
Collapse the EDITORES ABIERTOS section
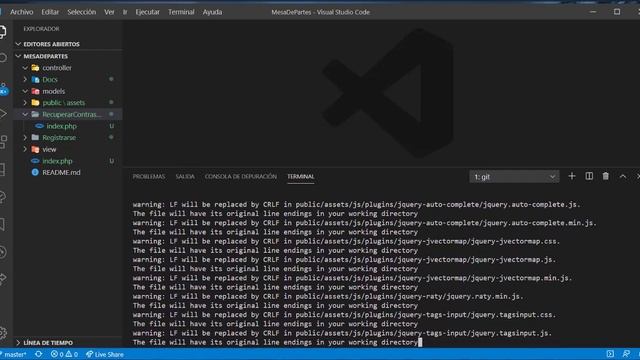tap(18, 44)
